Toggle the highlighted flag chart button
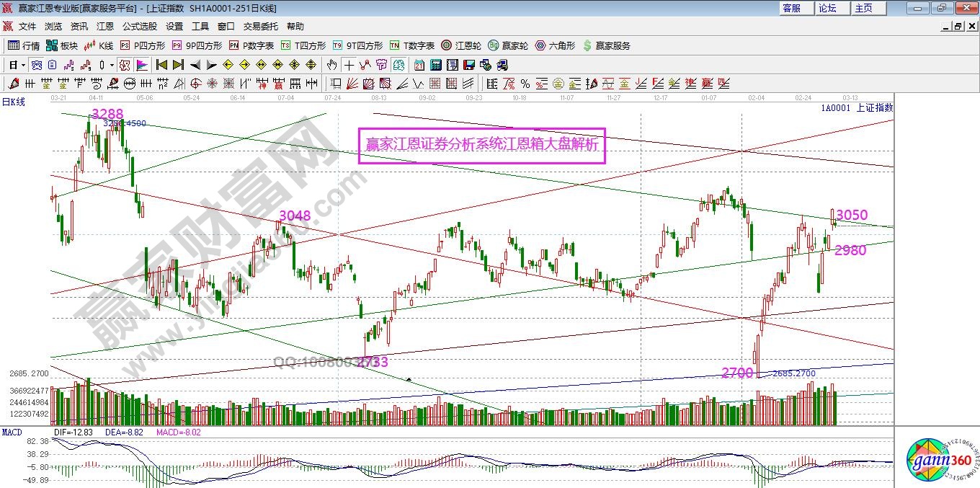This screenshot has height=488, width=980. tap(141, 65)
